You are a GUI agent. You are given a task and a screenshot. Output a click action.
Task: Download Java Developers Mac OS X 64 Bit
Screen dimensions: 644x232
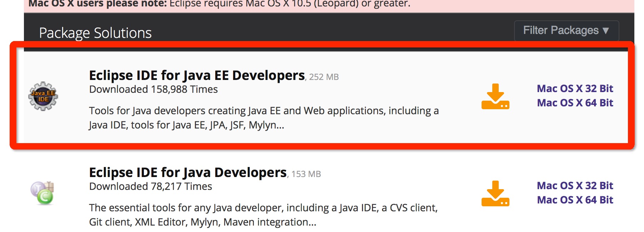coord(575,200)
